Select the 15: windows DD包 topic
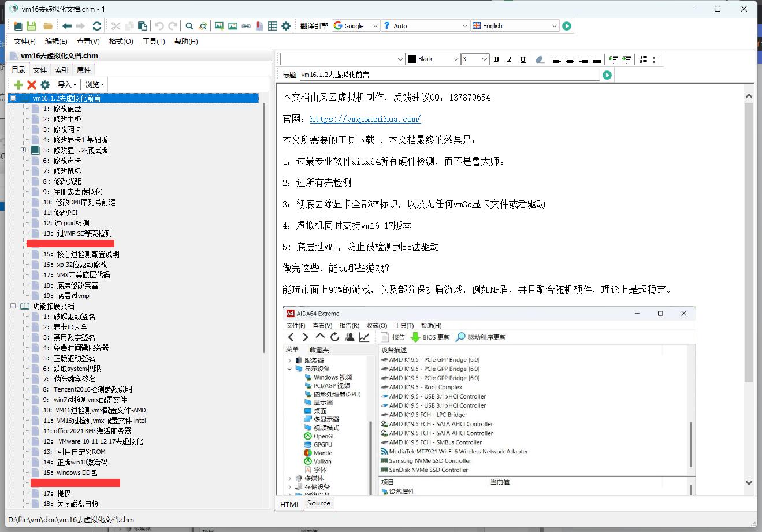This screenshot has height=532, width=762. [x=70, y=473]
